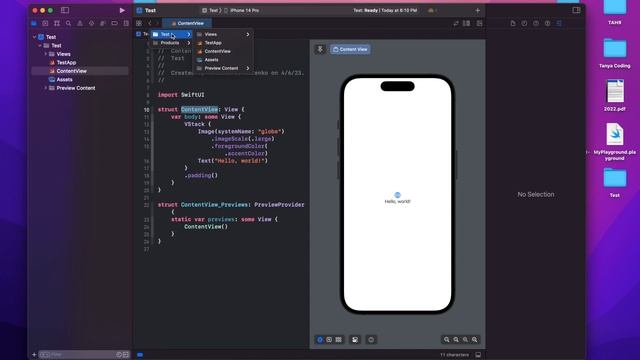Enable code review changes arrows
Viewport: 640px width, 360px height.
click(x=456, y=24)
